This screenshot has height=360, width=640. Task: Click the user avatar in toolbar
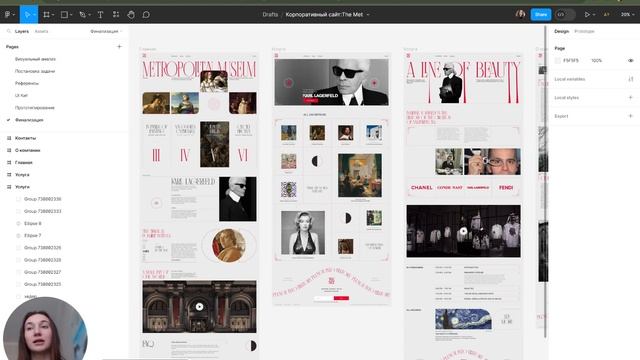coord(520,14)
